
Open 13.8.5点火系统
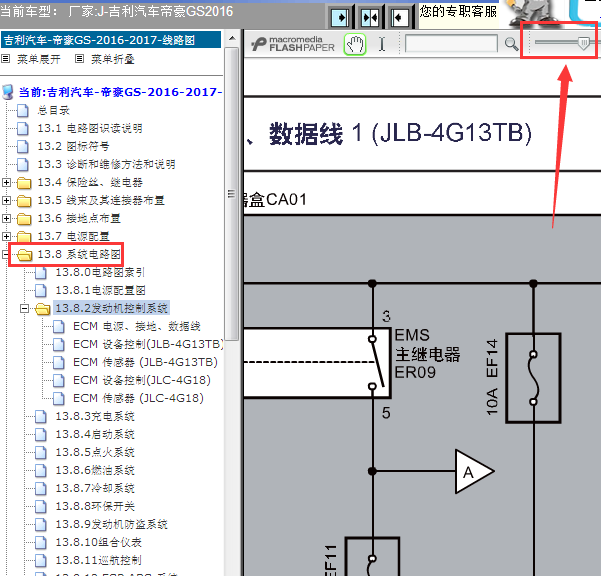[x=95, y=453]
